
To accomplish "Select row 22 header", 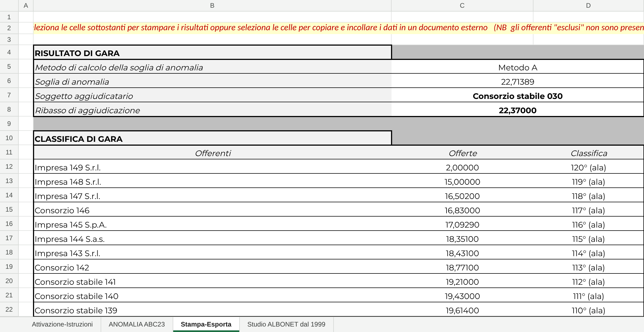I will [x=9, y=309].
